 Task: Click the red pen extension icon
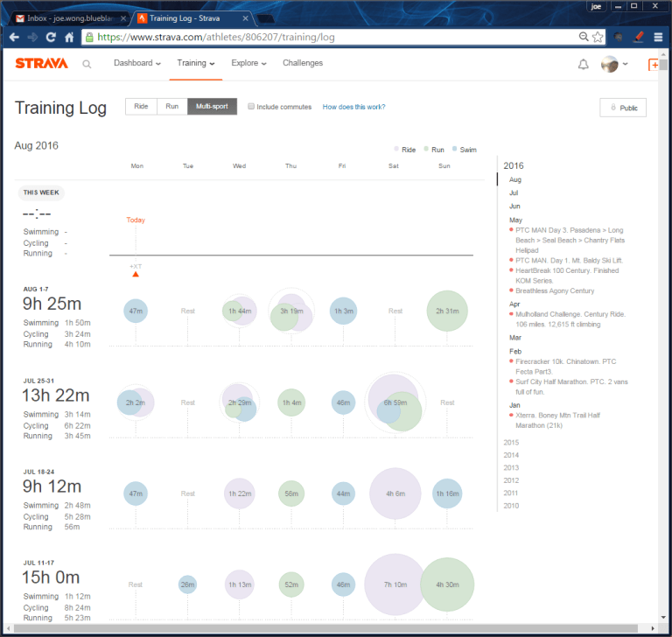(639, 38)
